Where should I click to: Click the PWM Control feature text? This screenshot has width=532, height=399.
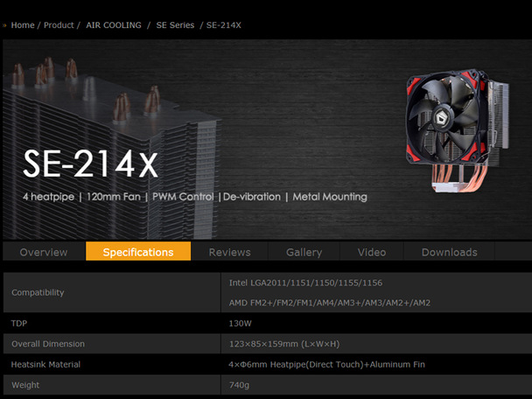coord(183,197)
